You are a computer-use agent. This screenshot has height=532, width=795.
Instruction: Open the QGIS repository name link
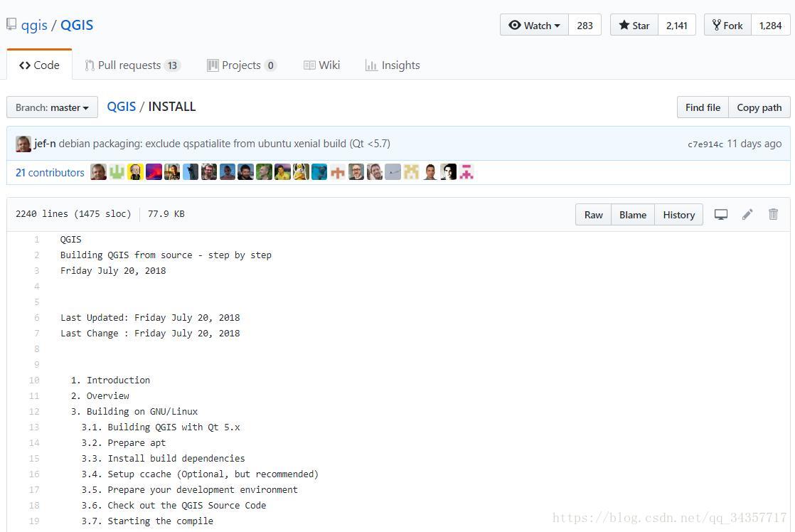(x=77, y=25)
